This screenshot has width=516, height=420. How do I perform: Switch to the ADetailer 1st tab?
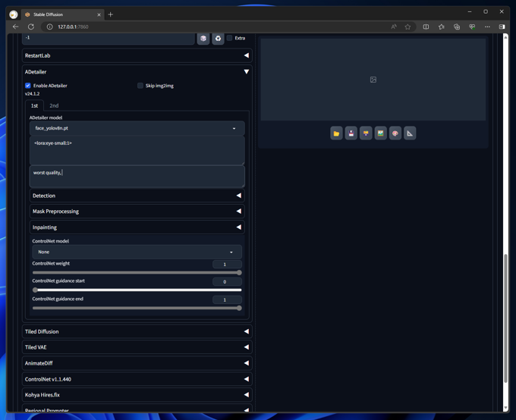click(34, 105)
